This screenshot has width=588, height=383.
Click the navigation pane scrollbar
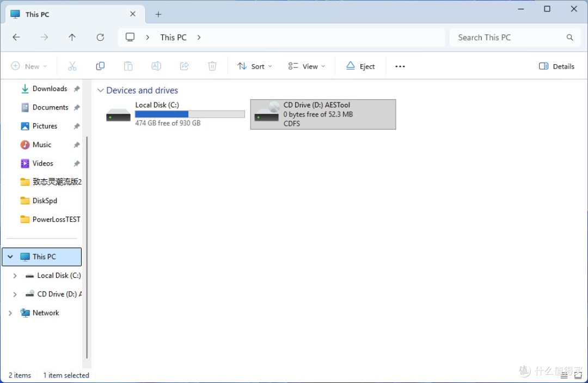click(x=87, y=247)
